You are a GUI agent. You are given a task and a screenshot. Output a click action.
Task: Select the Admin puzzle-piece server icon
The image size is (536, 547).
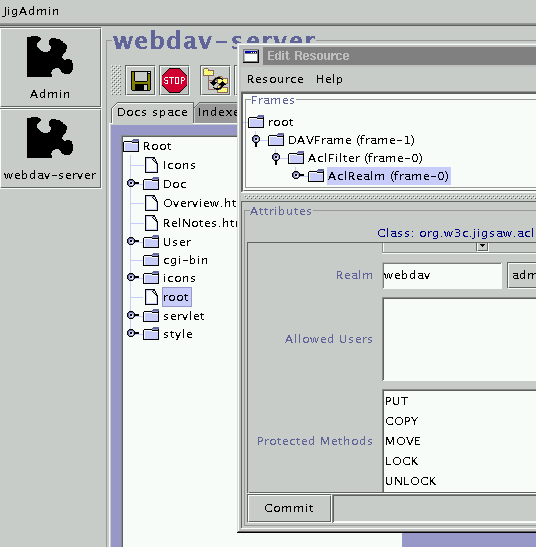pyautogui.click(x=50, y=56)
